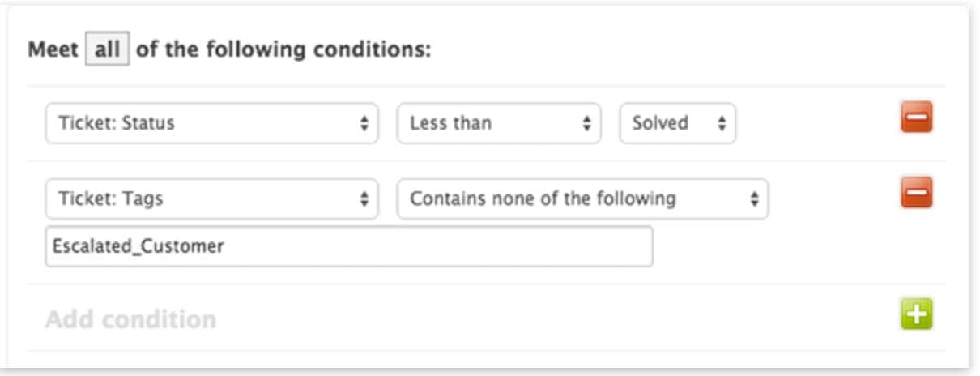The width and height of the screenshot is (980, 376).
Task: Toggle the 'all' match selector
Action: (107, 50)
